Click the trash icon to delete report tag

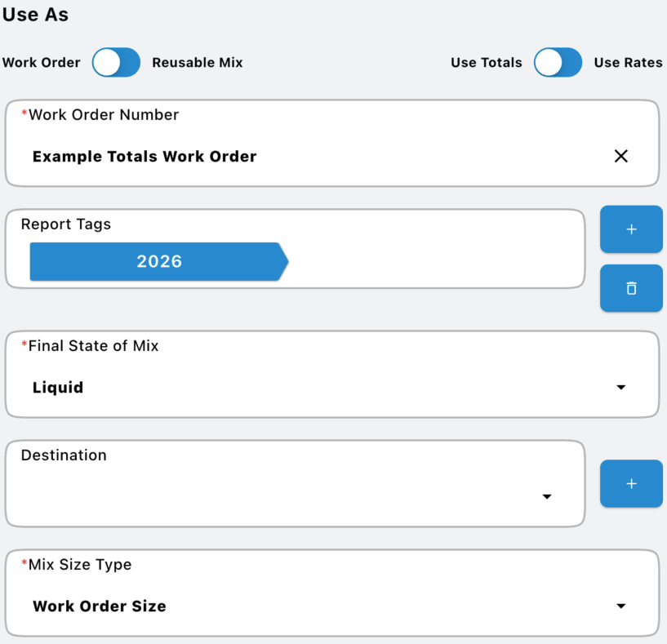[x=631, y=288]
